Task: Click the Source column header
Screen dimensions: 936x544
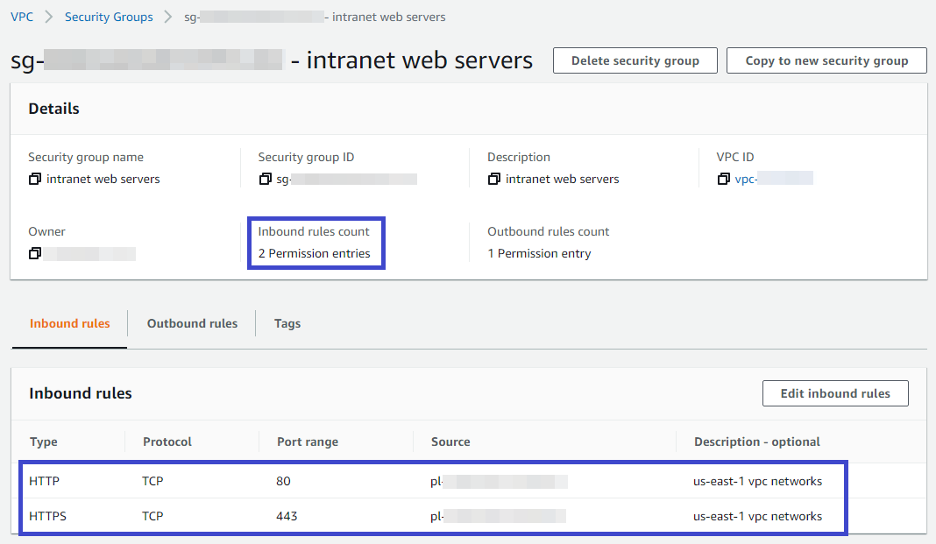Action: (451, 442)
